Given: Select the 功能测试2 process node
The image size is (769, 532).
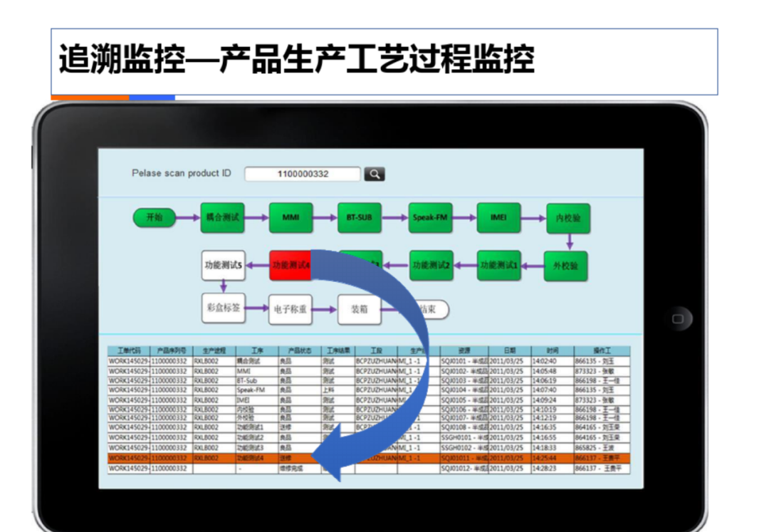Looking at the screenshot, I should coord(431,265).
